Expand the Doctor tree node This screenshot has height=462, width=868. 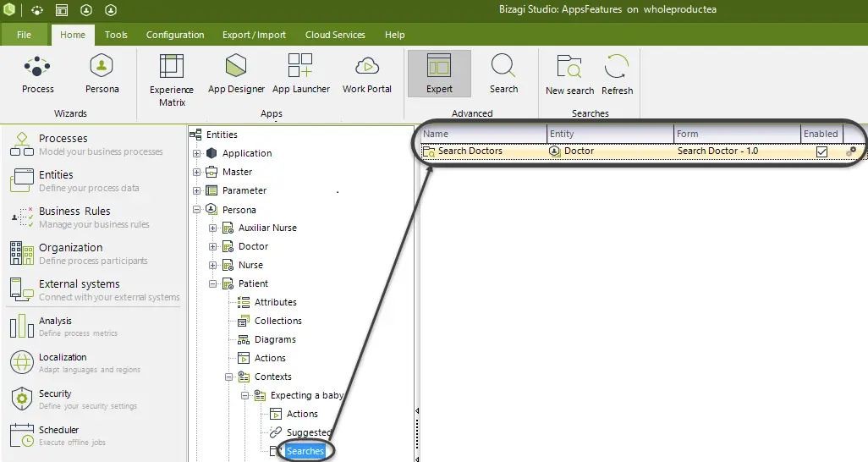coord(212,246)
